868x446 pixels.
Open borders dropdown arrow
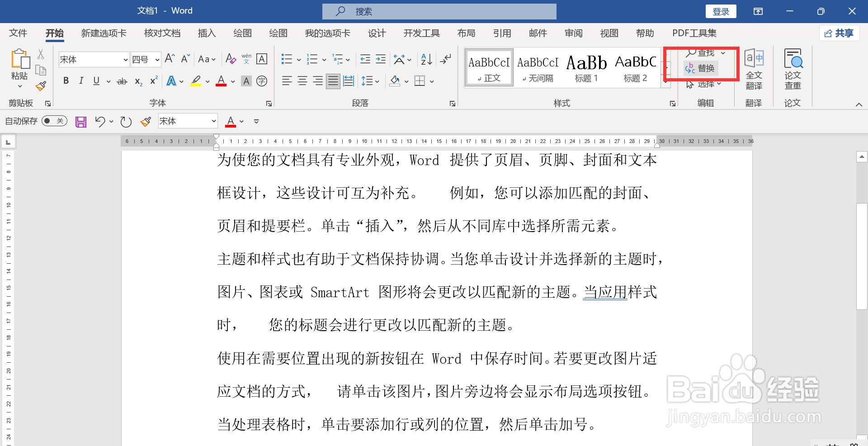(432, 81)
